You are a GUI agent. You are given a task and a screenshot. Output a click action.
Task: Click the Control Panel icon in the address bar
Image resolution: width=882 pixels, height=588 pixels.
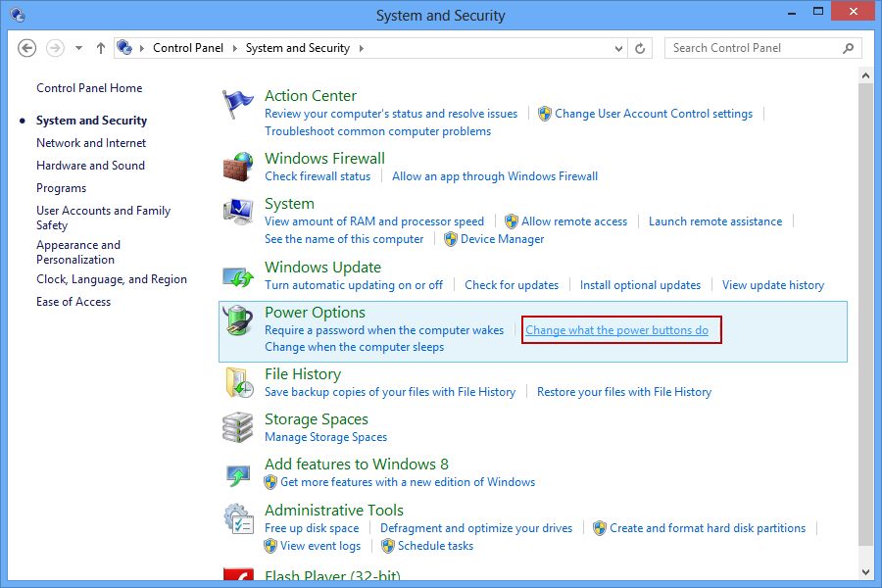click(x=124, y=48)
